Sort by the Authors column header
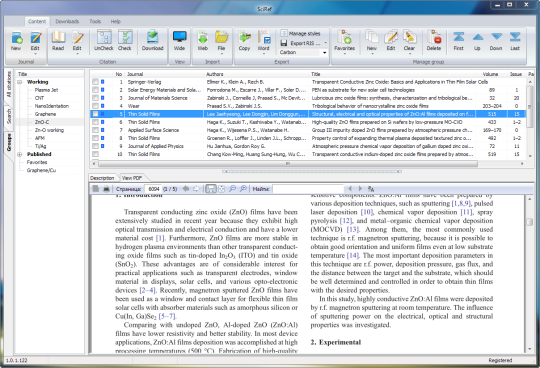Viewport: 540px width, 368px height. click(x=256, y=74)
